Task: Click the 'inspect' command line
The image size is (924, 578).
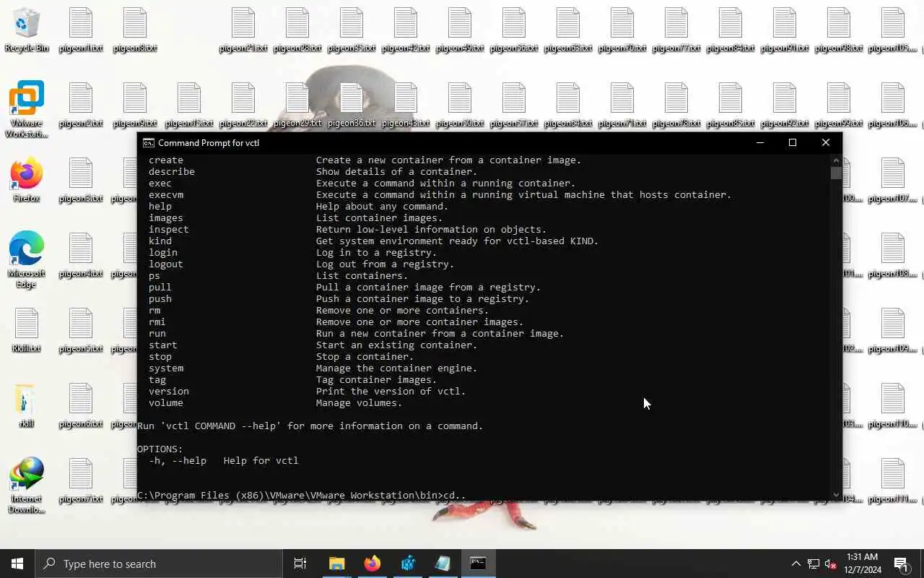Action: (x=347, y=230)
